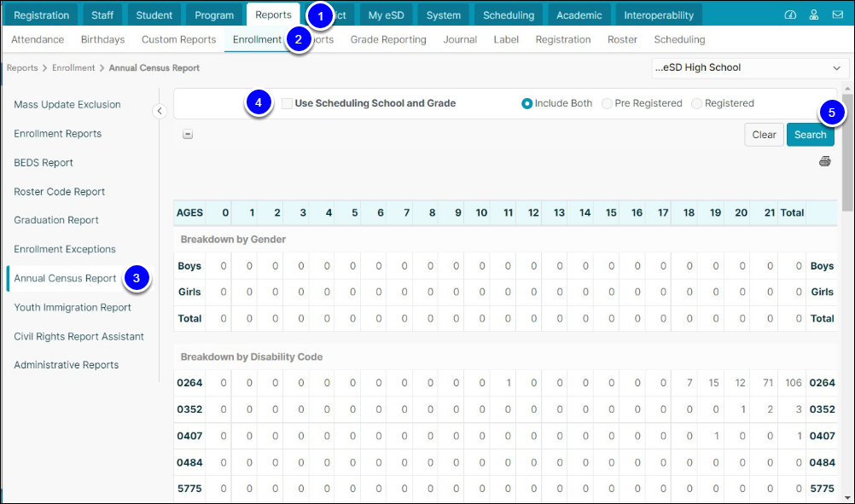Run the report with the Search button
The image size is (855, 504).
811,135
